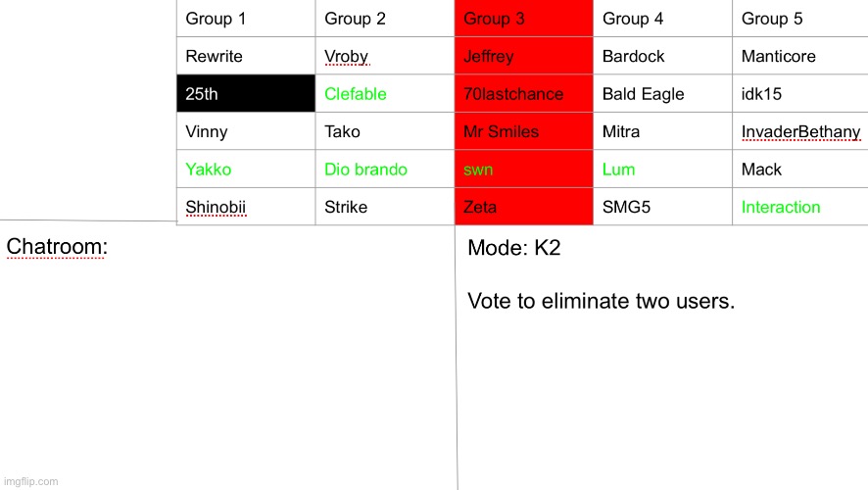Click the Group 1 header cell

tap(246, 19)
